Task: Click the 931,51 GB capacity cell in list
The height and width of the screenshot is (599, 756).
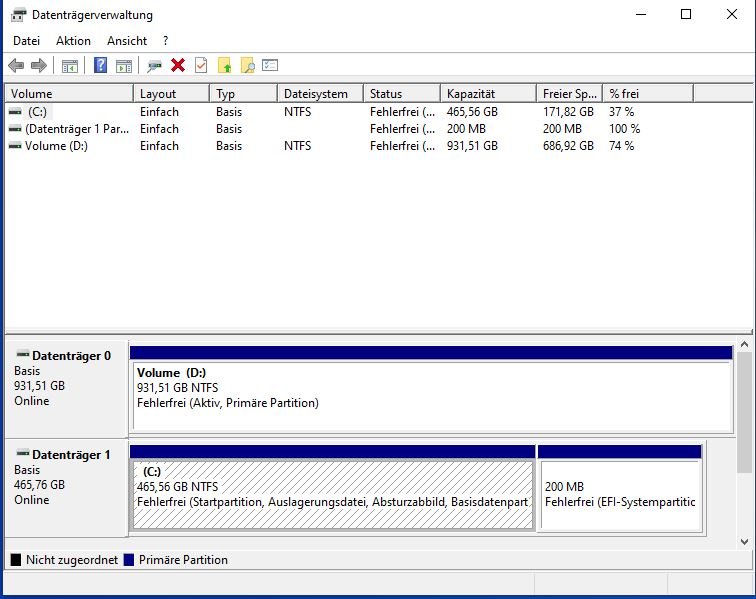Action: [x=472, y=146]
